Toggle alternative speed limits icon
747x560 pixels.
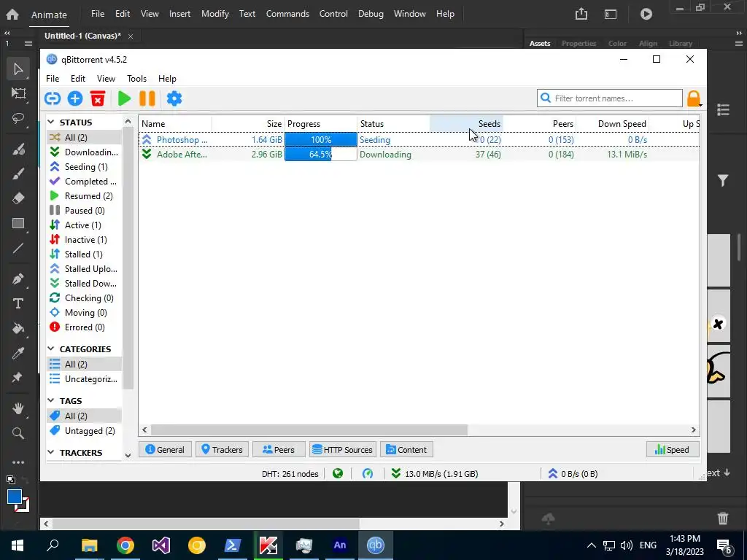(x=368, y=473)
